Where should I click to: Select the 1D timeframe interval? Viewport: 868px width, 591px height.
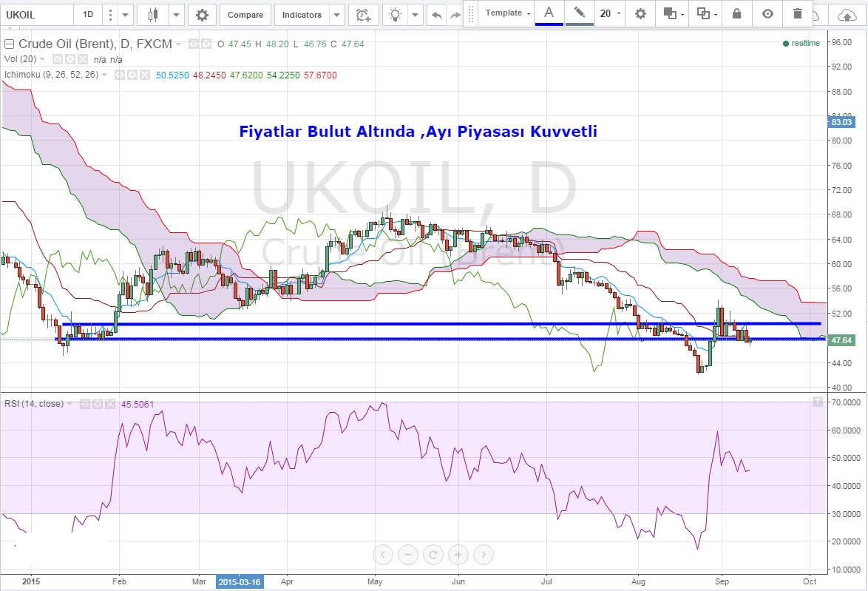[88, 15]
